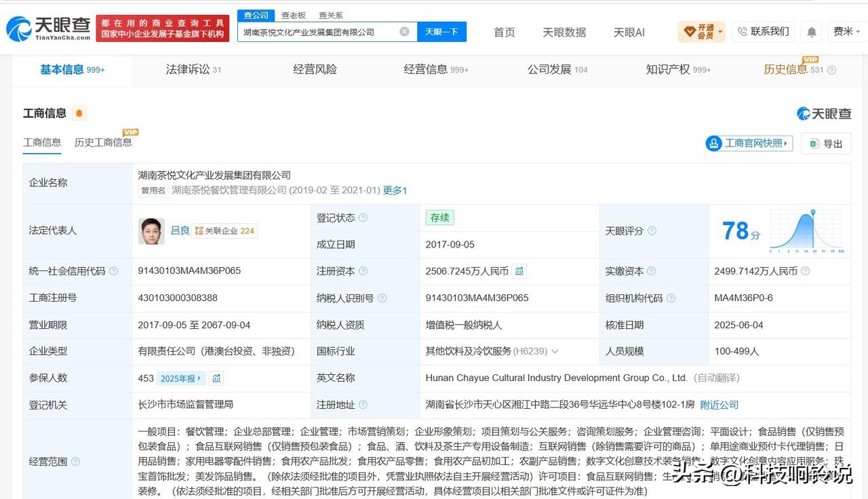Open the 经营风险 tab
Screen dimensions: 868x499
click(315, 69)
